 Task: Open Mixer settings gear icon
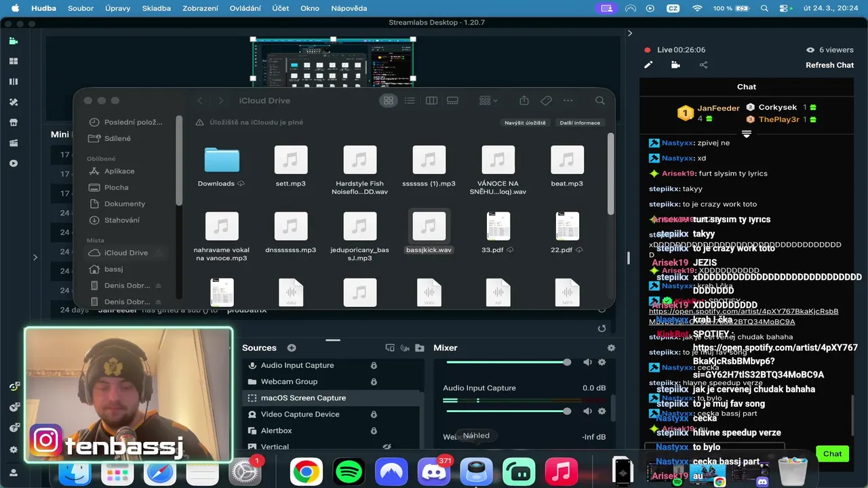pos(611,348)
